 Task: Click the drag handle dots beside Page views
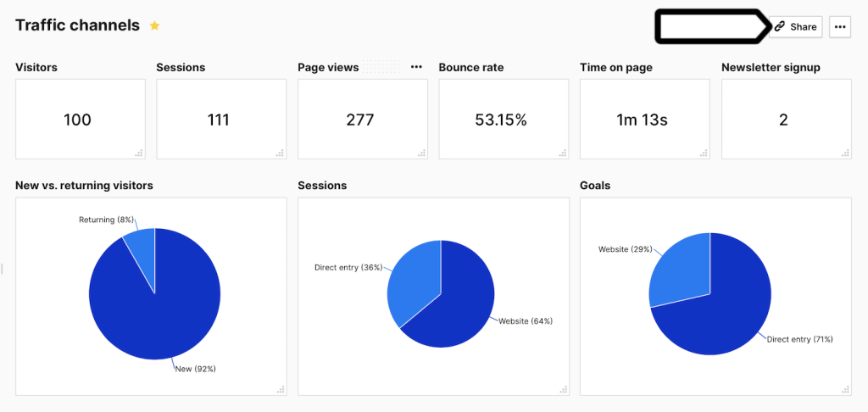(381, 67)
